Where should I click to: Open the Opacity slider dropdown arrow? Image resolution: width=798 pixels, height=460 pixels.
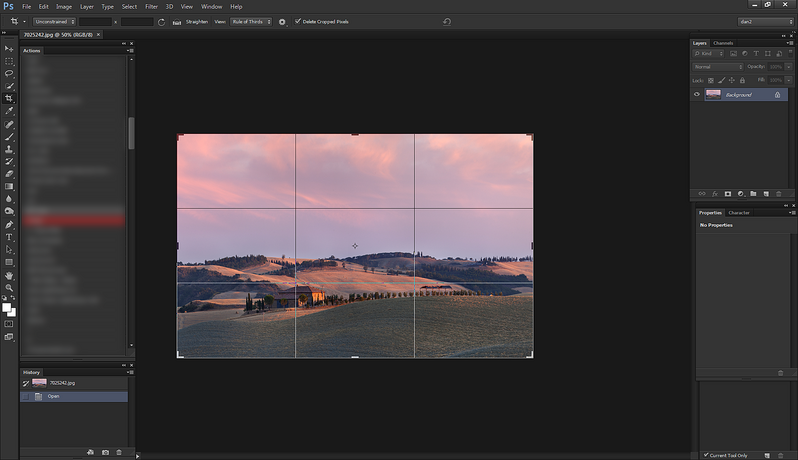789,67
